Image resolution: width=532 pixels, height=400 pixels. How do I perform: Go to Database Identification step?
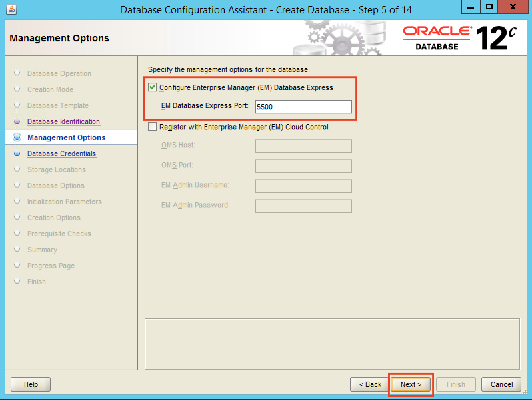64,121
